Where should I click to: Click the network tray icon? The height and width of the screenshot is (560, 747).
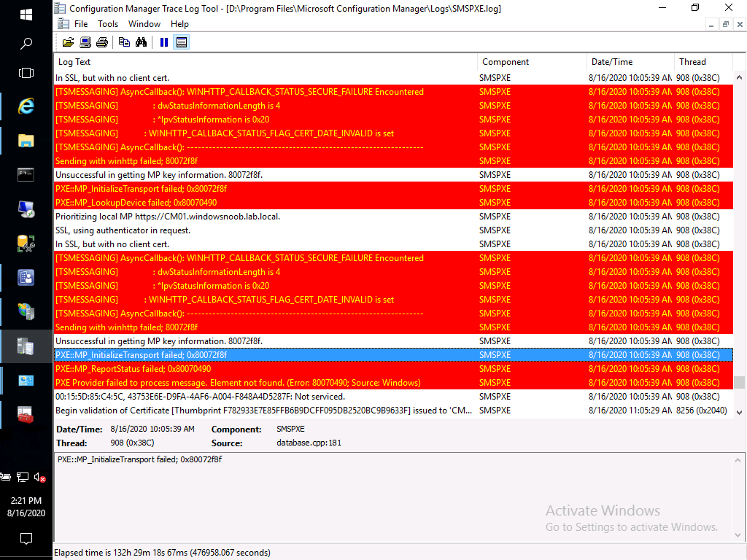click(x=23, y=477)
